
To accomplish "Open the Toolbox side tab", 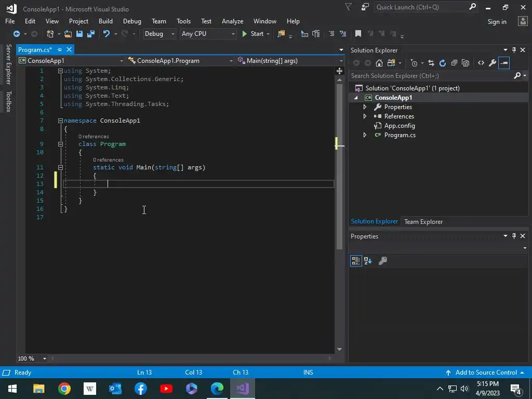I will pos(8,101).
